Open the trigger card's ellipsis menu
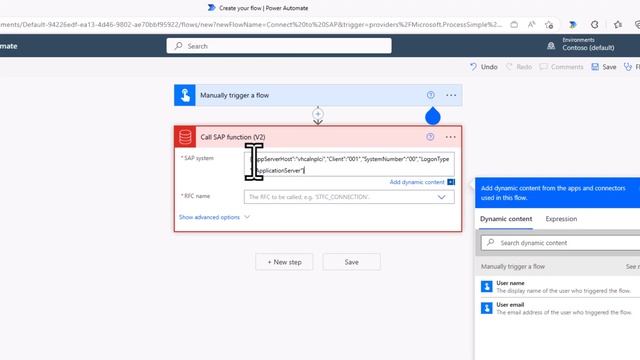640x360 pixels. point(451,95)
